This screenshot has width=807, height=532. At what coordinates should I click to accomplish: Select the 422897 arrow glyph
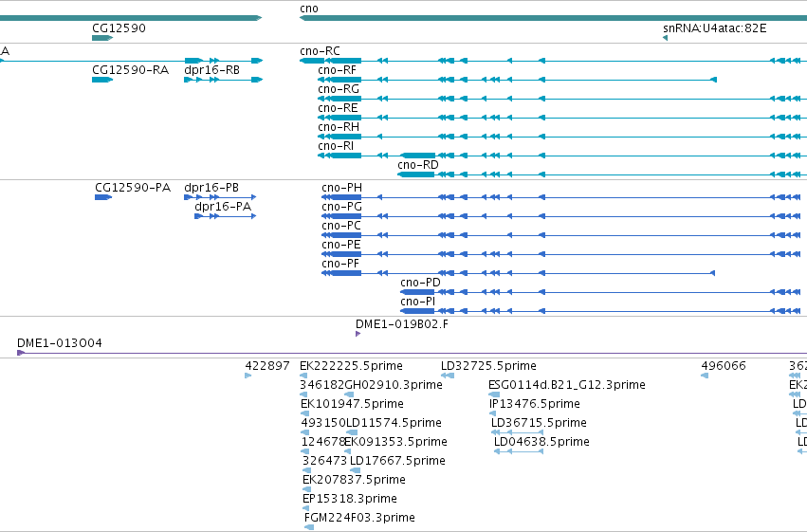click(x=248, y=376)
